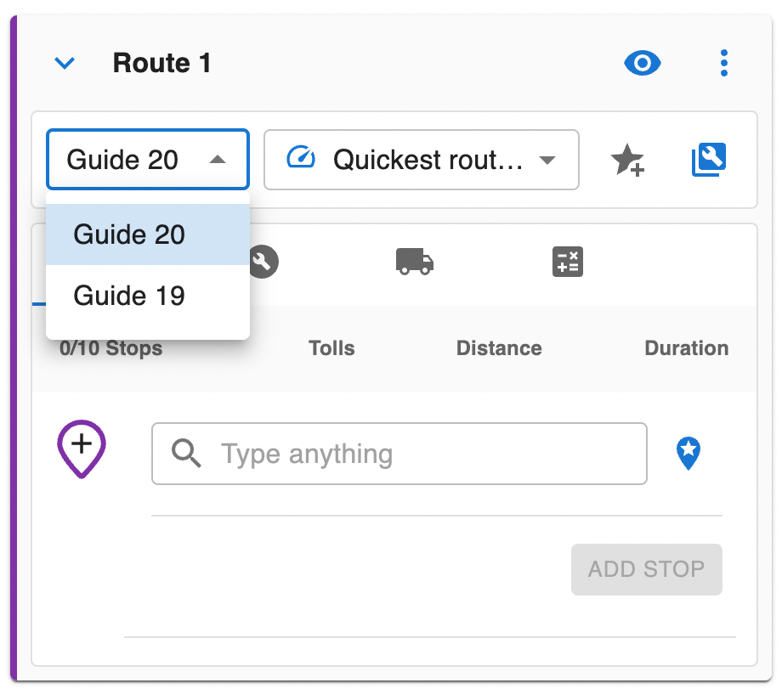Select Guide 20 from dropdown list
The height and width of the screenshot is (700, 782).
coord(148,234)
